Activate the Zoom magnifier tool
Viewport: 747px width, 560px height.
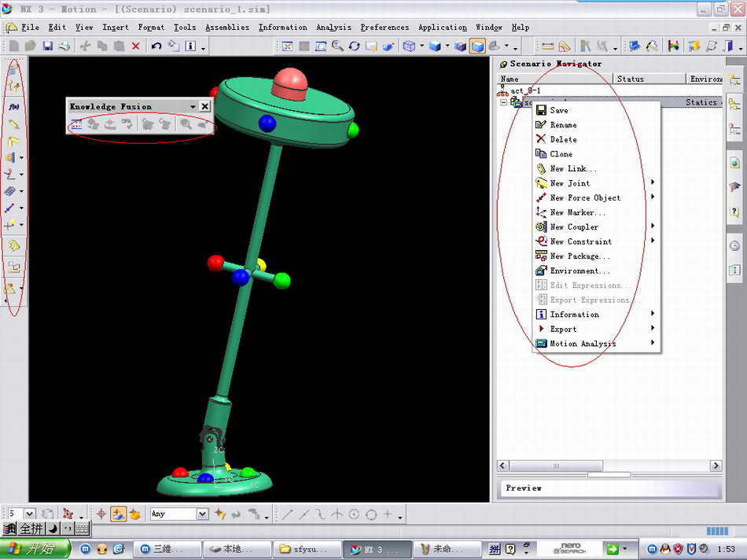pyautogui.click(x=337, y=46)
